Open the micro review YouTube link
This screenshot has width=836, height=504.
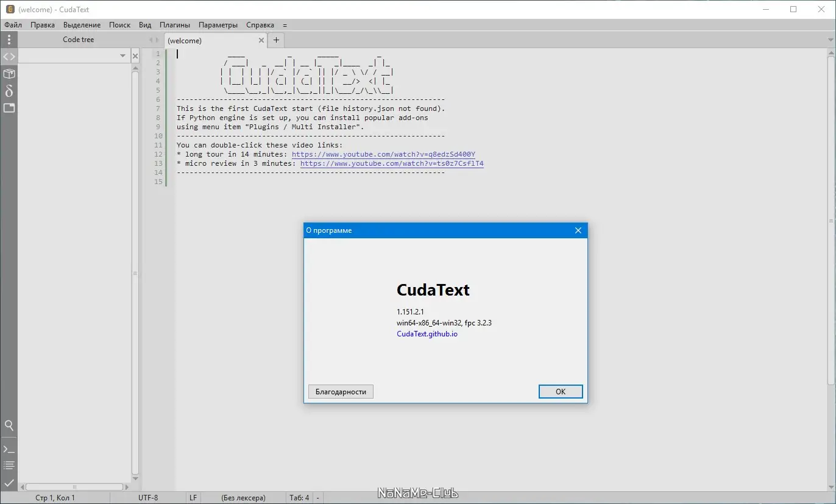pos(392,163)
